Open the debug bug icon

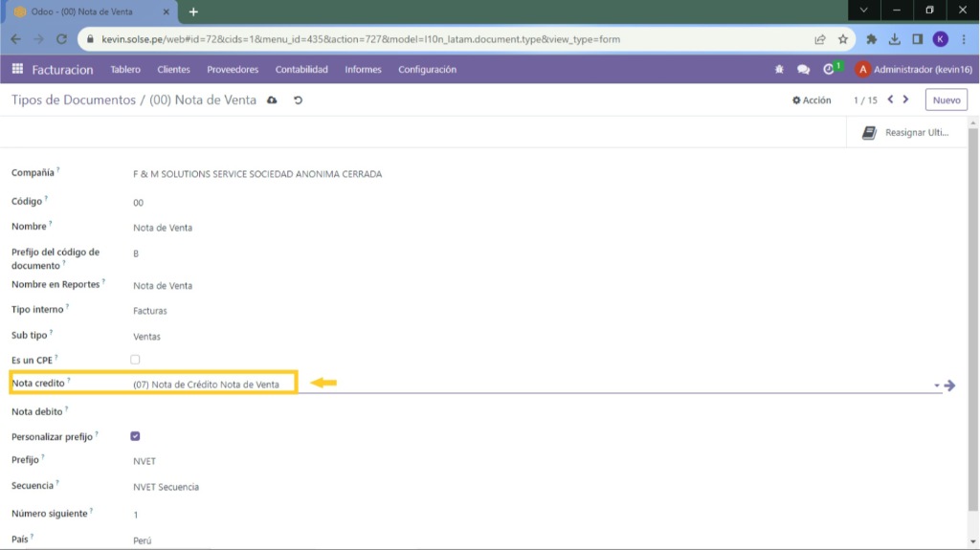pos(779,70)
